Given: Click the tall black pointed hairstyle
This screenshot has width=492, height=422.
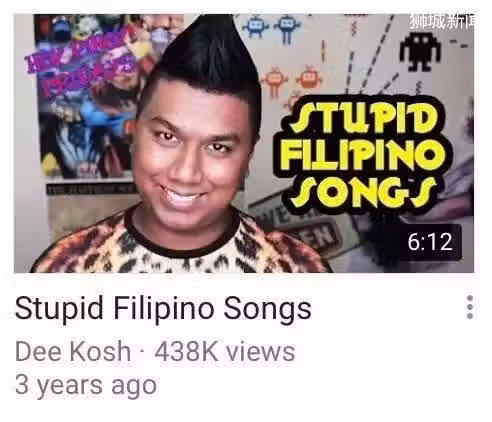Looking at the screenshot, I should pos(207,57).
